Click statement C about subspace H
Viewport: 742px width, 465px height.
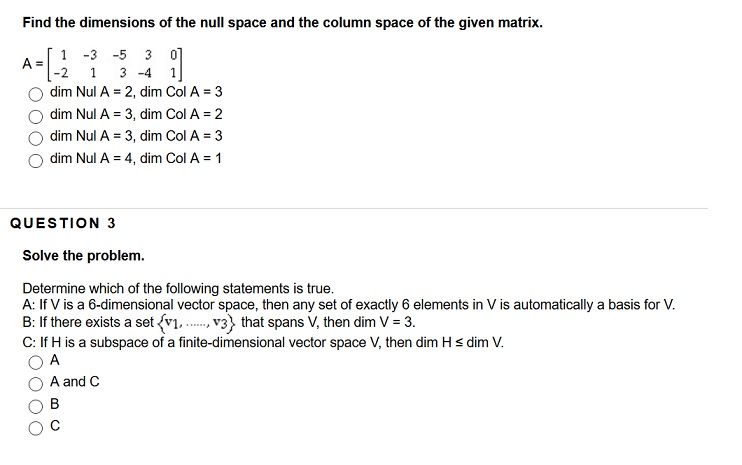pos(263,342)
